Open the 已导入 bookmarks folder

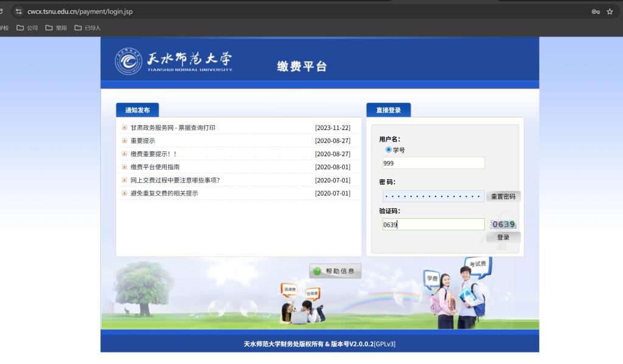88,28
